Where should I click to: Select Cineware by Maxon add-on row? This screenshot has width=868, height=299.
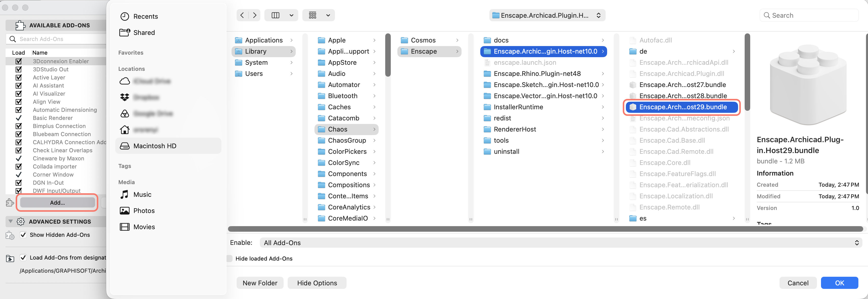[56, 158]
